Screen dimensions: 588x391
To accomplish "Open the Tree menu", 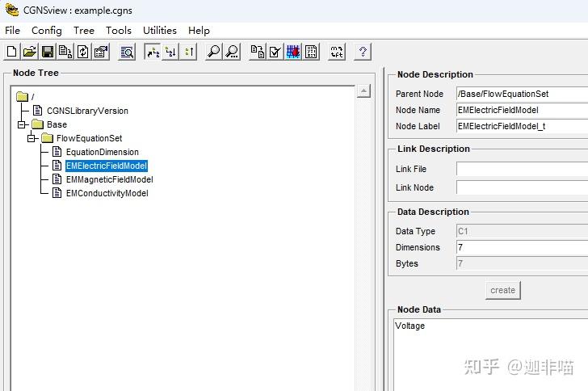I will click(84, 31).
